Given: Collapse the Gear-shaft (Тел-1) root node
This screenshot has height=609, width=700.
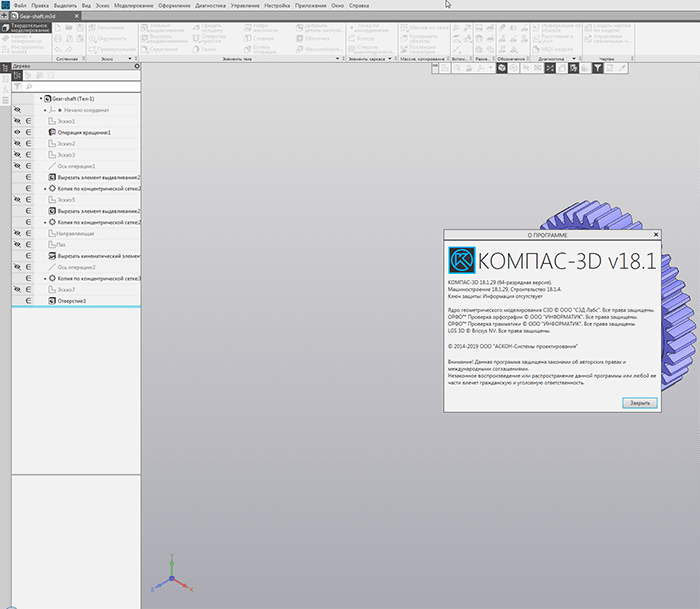Looking at the screenshot, I should 40,99.
